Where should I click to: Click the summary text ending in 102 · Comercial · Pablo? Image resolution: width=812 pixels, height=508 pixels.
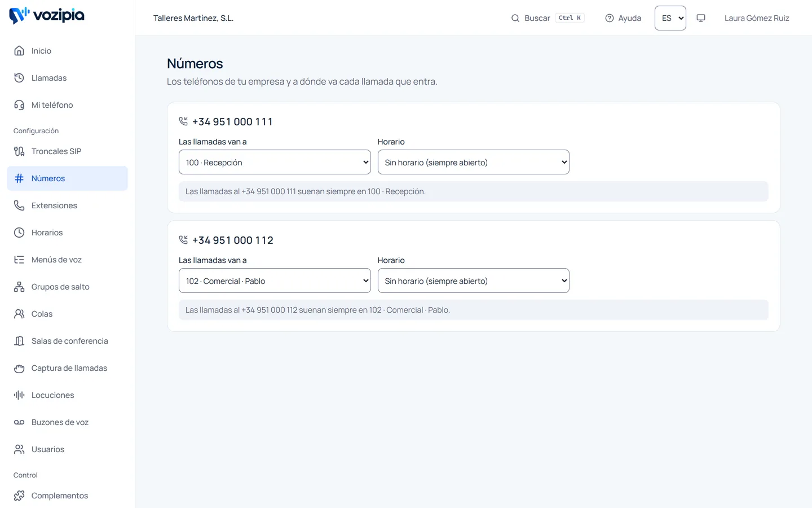click(317, 310)
